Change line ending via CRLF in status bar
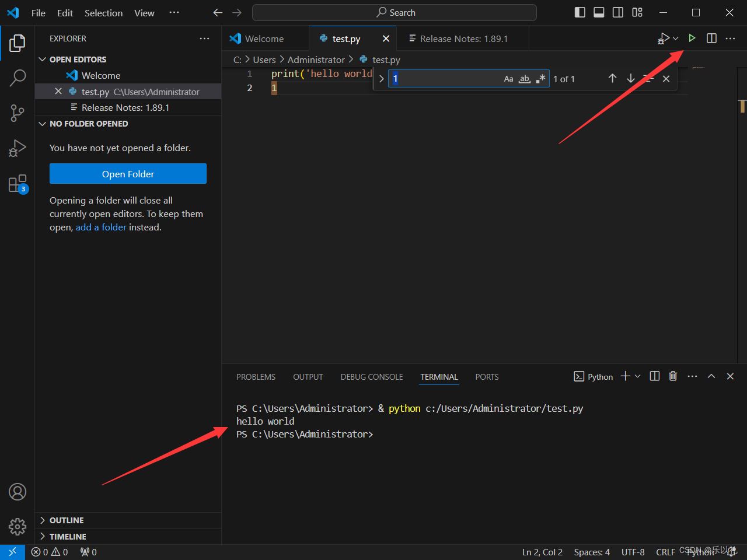The height and width of the screenshot is (560, 747). pyautogui.click(x=665, y=552)
